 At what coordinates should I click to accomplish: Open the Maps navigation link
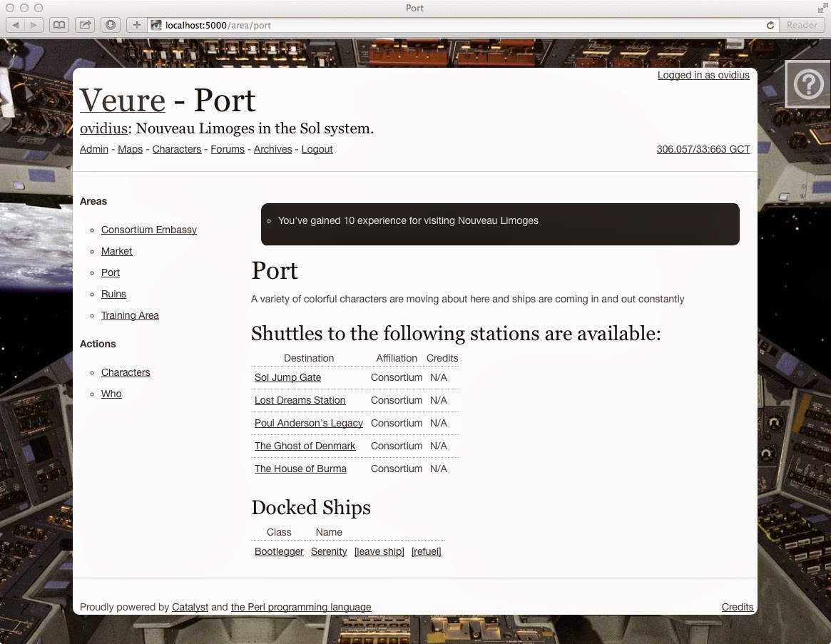130,149
